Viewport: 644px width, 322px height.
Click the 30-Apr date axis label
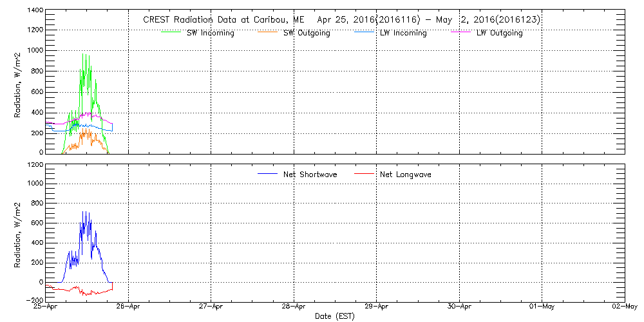pos(459,307)
